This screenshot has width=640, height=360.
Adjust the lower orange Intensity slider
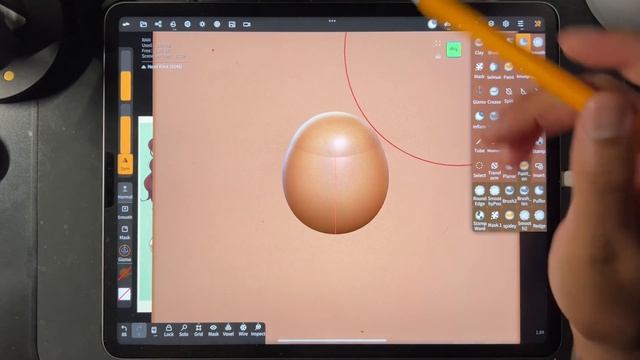tap(126, 130)
